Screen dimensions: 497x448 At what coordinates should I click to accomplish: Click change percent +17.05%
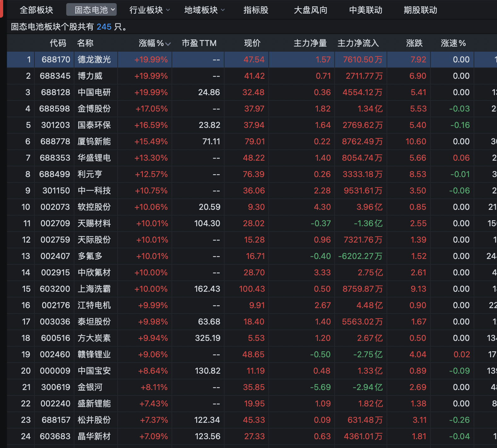point(152,109)
